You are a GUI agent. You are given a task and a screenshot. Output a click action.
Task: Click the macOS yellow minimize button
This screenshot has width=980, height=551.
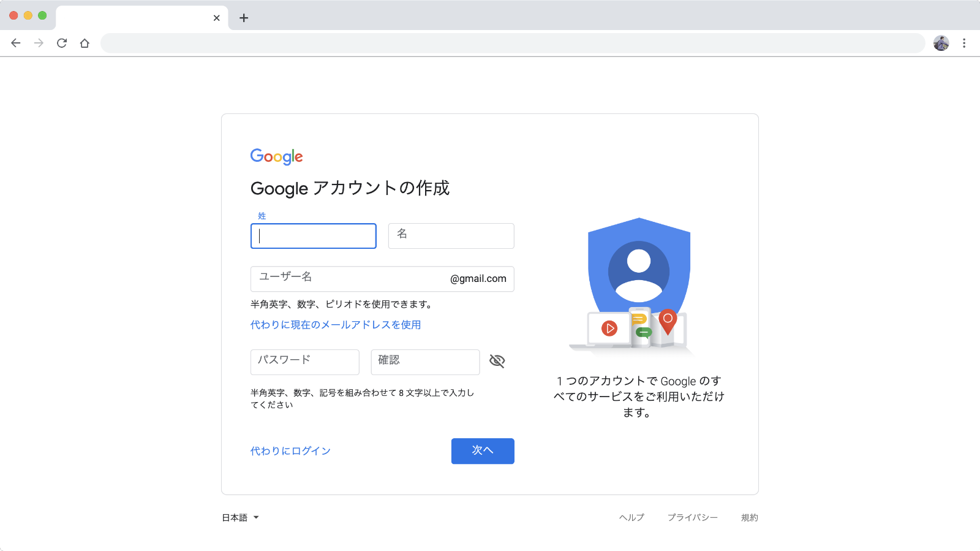[x=28, y=15]
